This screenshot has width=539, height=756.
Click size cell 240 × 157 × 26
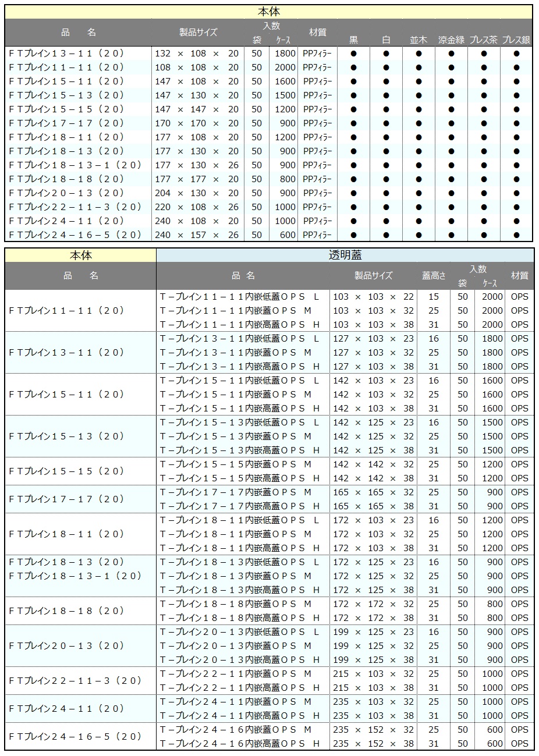[197, 235]
